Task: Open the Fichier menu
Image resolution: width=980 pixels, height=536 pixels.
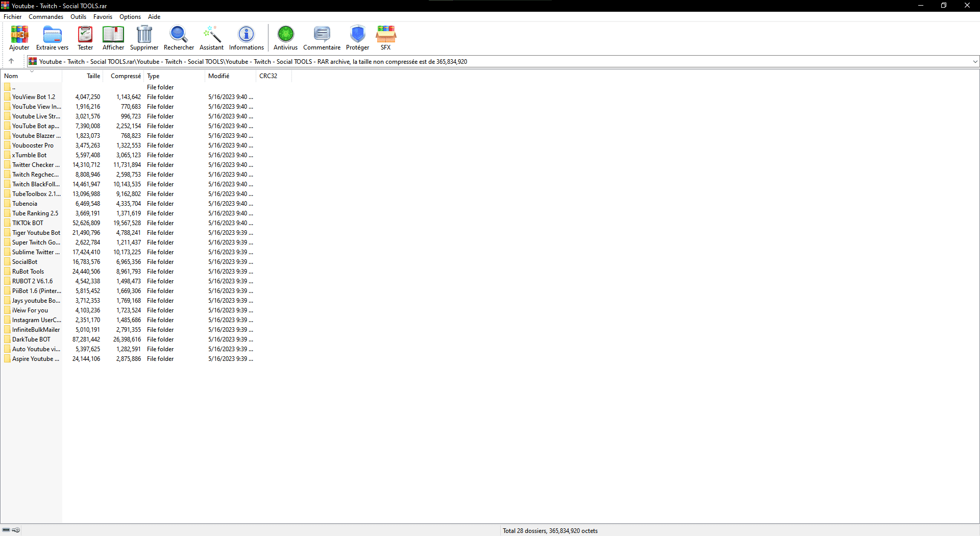Action: [x=13, y=17]
